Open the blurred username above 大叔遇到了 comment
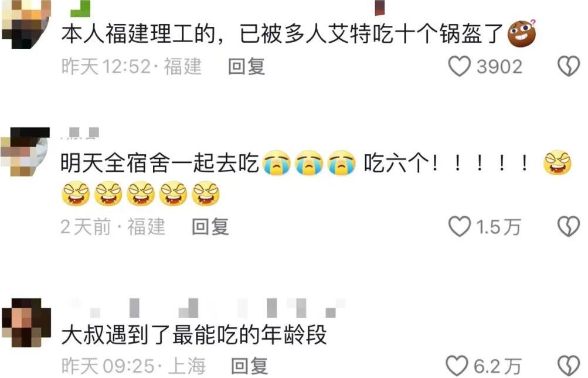This screenshot has width=588, height=378. click(x=205, y=308)
